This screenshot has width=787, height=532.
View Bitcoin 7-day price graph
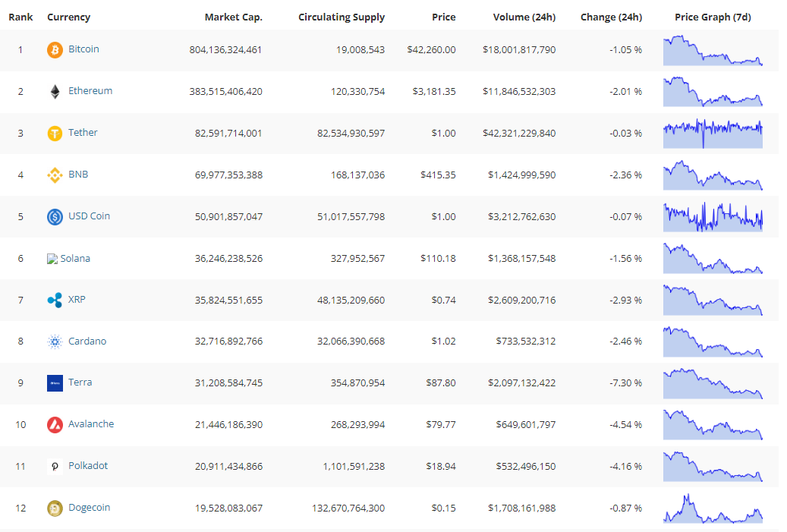713,50
